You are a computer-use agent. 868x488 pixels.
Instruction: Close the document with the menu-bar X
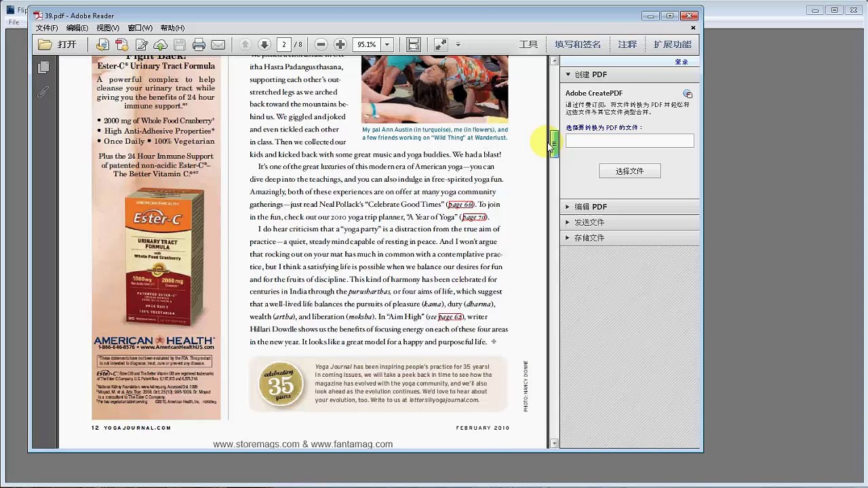(693, 28)
